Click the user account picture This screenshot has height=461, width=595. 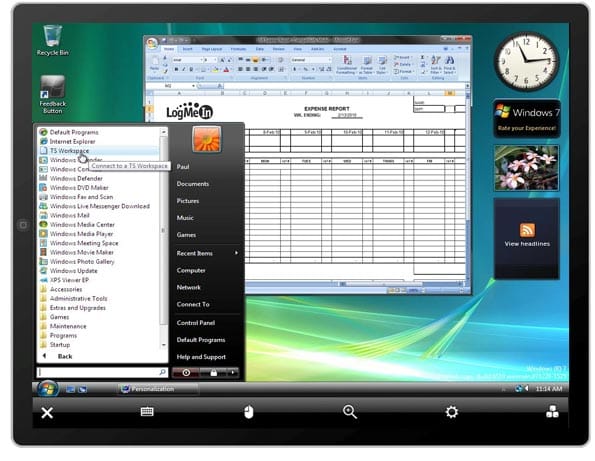pos(206,139)
